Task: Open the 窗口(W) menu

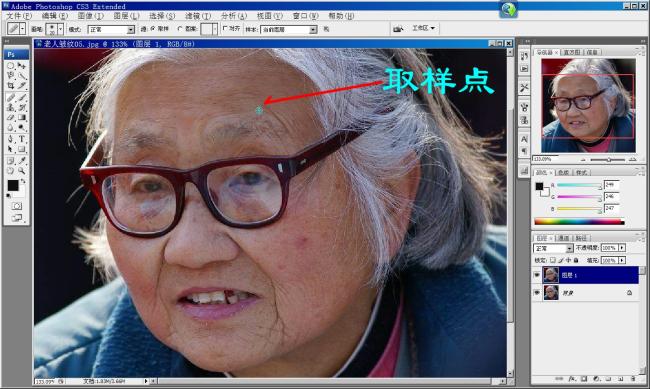Action: [306, 16]
